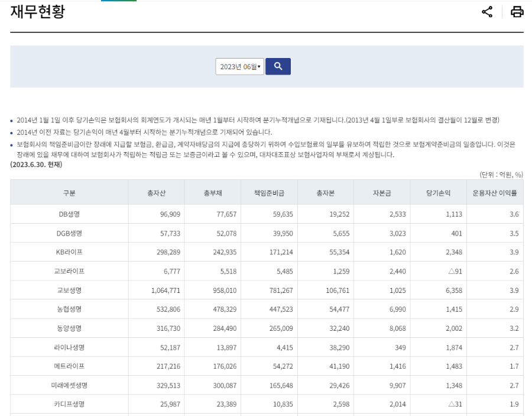Select the DB생명 row name
The image size is (532, 416).
(x=69, y=214)
